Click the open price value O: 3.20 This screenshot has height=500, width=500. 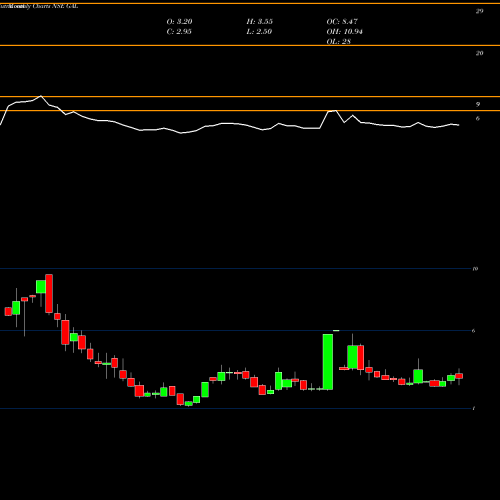tap(179, 22)
